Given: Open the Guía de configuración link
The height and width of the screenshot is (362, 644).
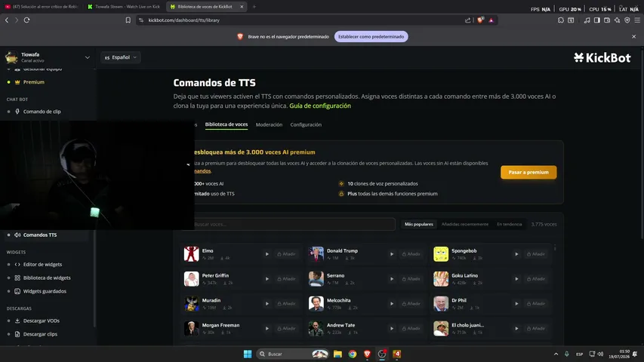Looking at the screenshot, I should pos(320,106).
